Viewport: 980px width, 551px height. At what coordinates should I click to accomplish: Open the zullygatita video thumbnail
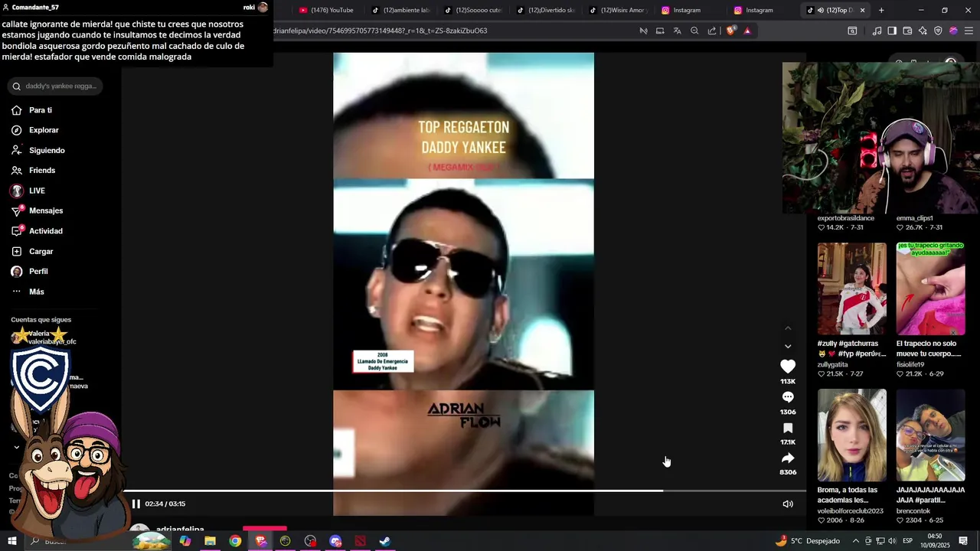pos(851,289)
